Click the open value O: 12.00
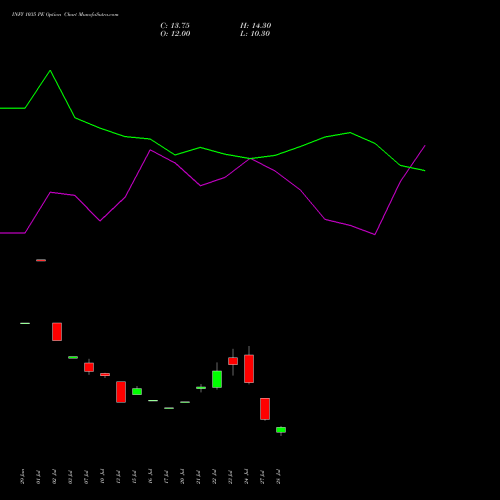500x500 pixels. [x=175, y=34]
